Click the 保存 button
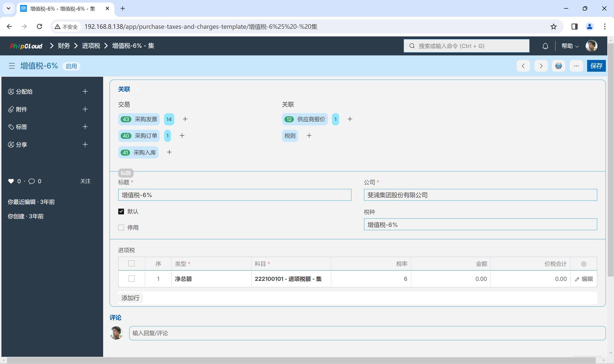This screenshot has height=364, width=614. 596,66
